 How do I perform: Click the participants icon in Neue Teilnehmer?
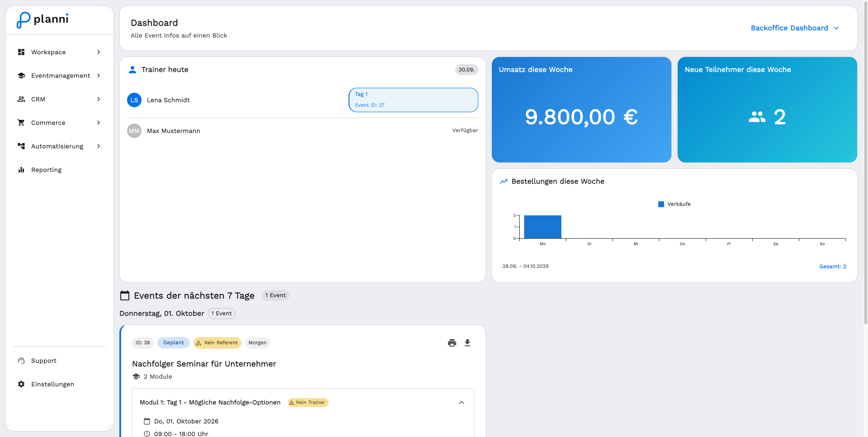[757, 117]
